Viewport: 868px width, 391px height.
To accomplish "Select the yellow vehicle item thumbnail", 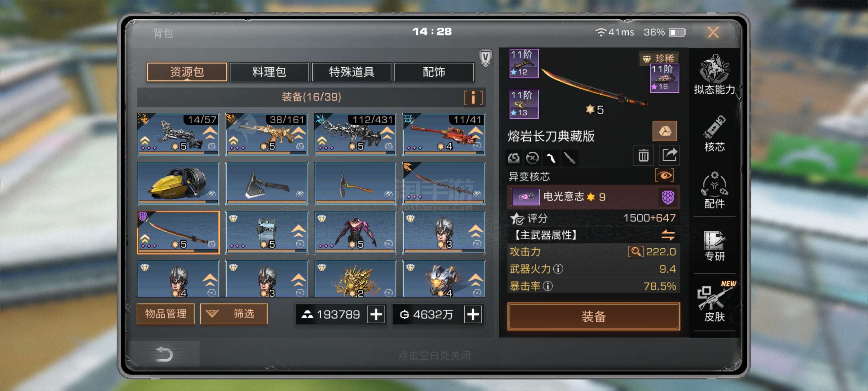I will [x=178, y=183].
